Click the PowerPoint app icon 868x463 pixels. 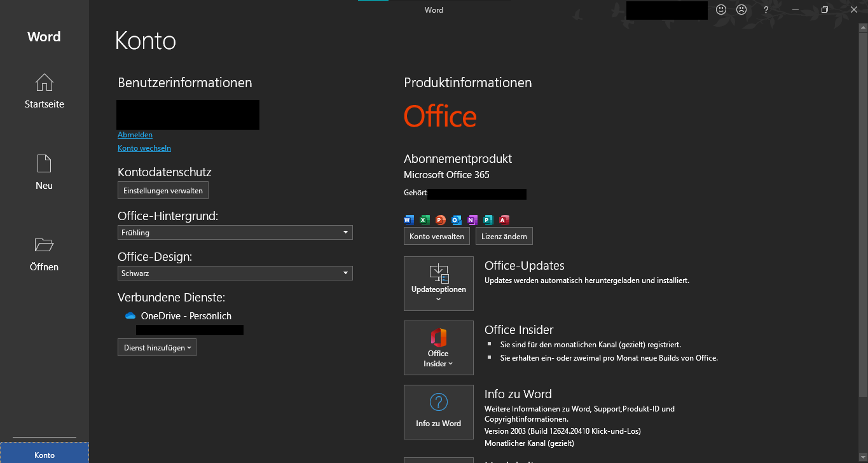point(441,220)
